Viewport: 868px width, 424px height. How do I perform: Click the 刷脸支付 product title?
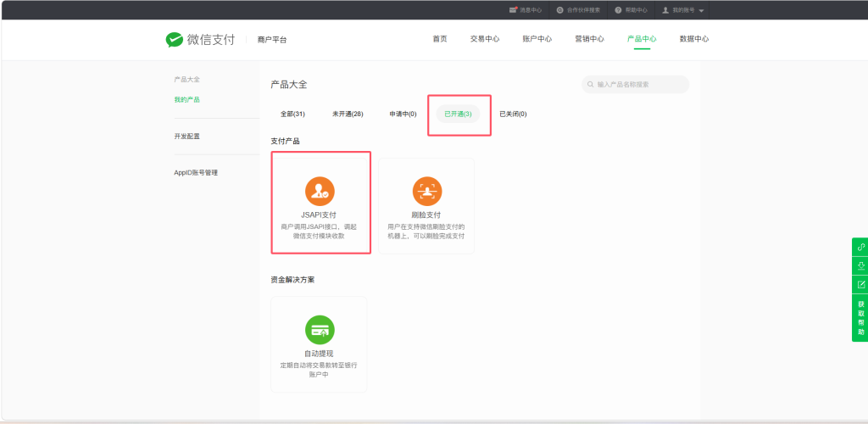tap(426, 215)
